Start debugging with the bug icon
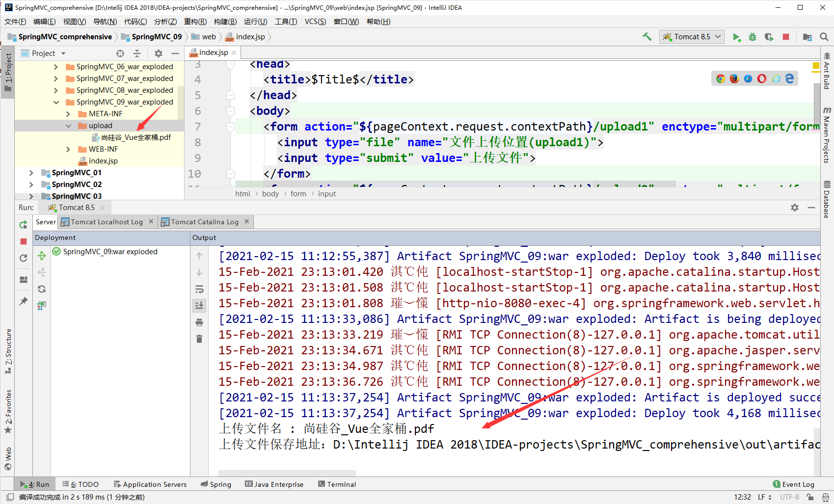The image size is (834, 504). coord(753,37)
